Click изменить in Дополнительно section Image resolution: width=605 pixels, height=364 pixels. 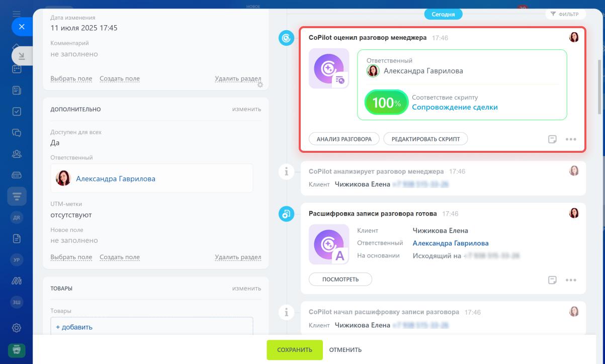pyautogui.click(x=246, y=109)
